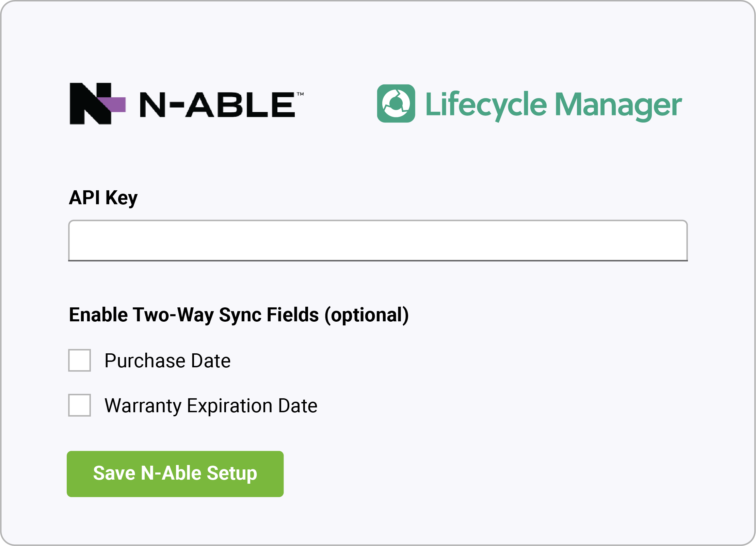
Task: Click inside the API Key input field
Action: coord(378,240)
